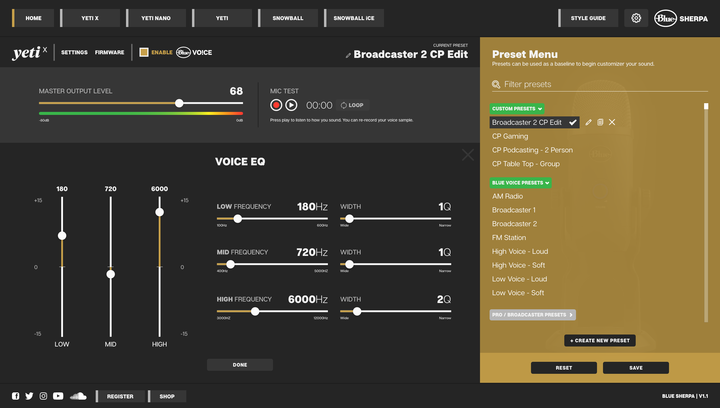720x408 pixels.
Task: Toggle the Loop option
Action: (352, 105)
